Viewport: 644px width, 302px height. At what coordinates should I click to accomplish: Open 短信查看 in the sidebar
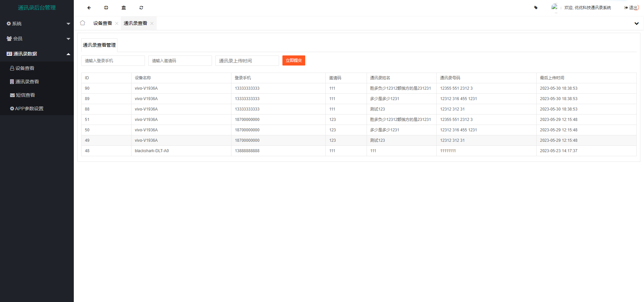pyautogui.click(x=25, y=95)
